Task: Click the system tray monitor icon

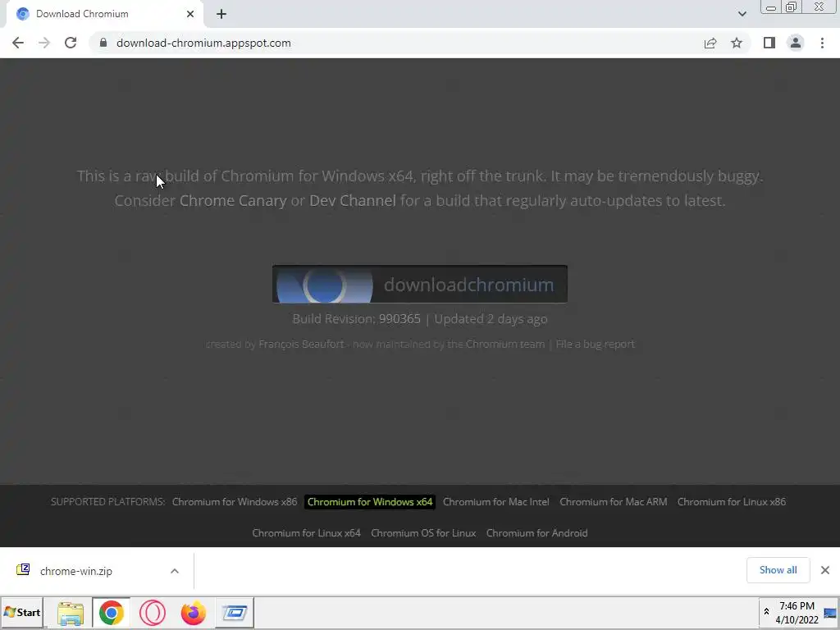Action: click(830, 613)
